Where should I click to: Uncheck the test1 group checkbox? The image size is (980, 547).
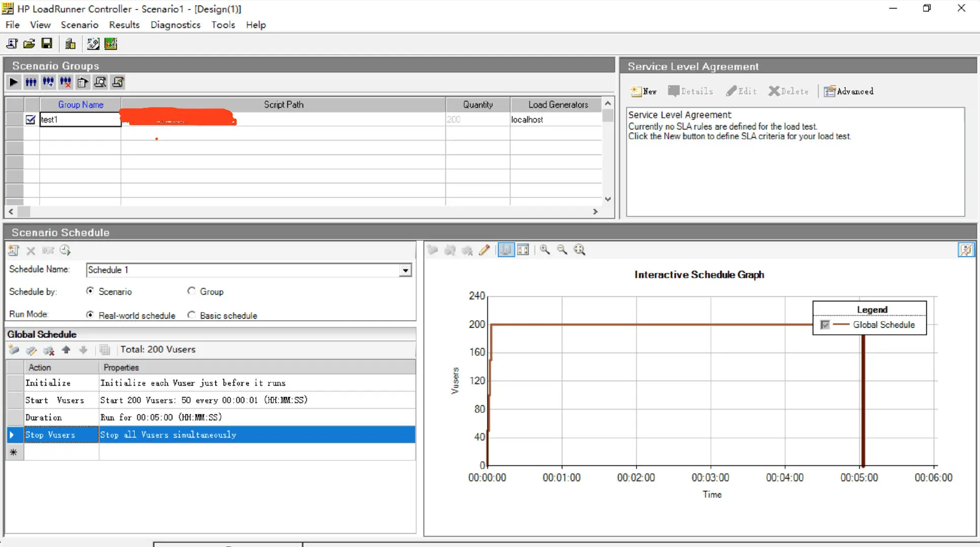pyautogui.click(x=30, y=120)
